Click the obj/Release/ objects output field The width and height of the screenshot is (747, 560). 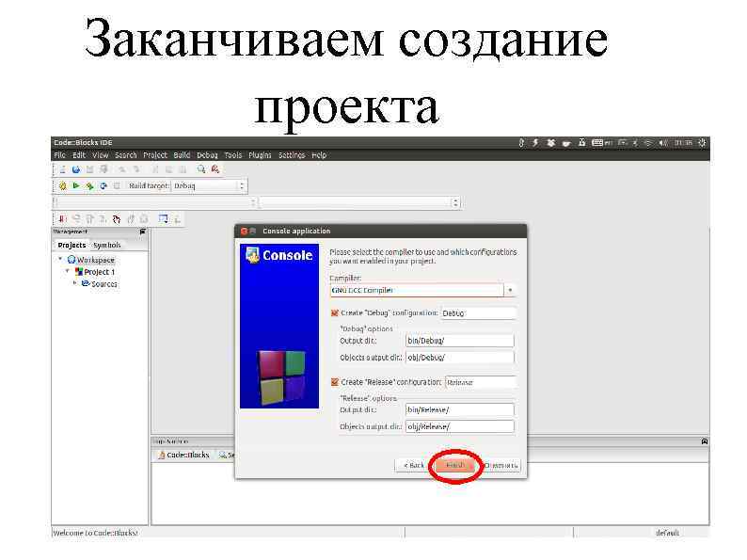coord(460,426)
